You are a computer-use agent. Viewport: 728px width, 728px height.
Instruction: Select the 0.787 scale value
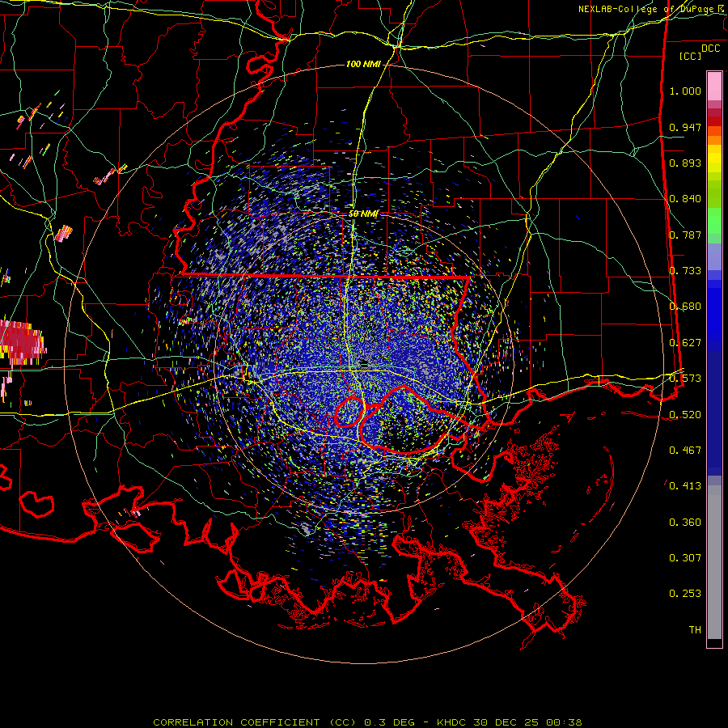pyautogui.click(x=685, y=235)
